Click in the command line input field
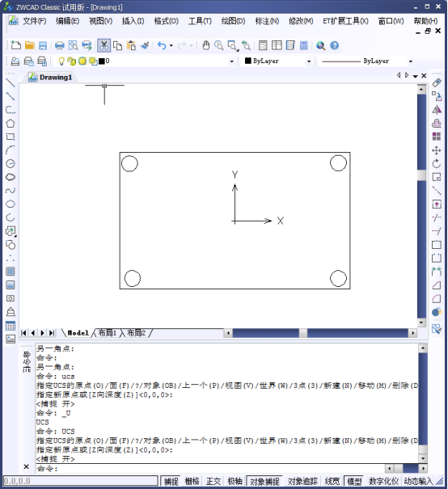 click(x=210, y=469)
